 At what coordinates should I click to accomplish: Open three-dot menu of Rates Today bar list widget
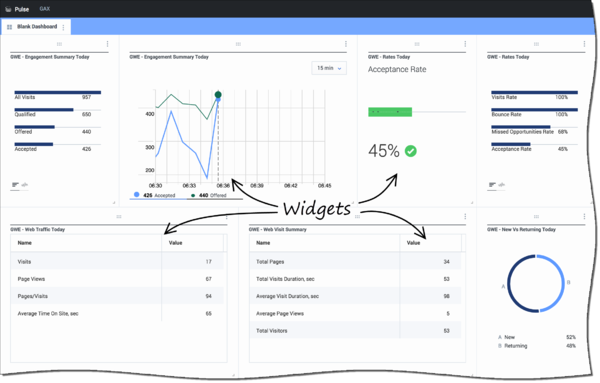coord(584,44)
